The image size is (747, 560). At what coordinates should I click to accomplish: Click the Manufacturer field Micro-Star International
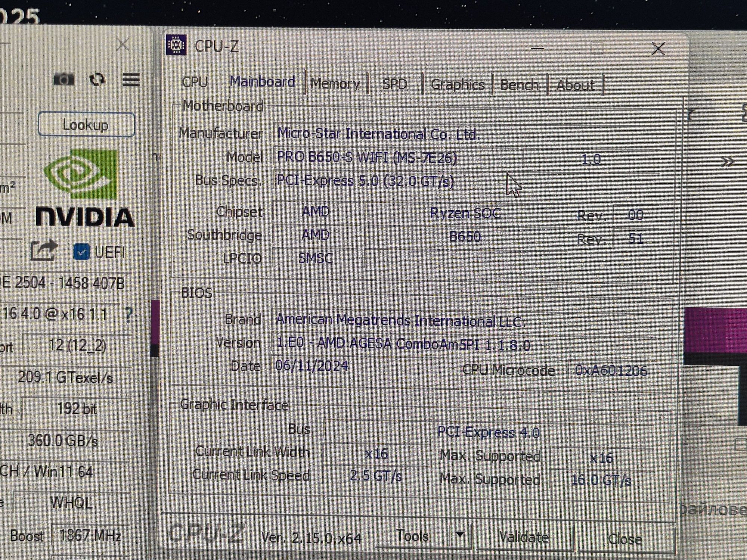click(467, 133)
